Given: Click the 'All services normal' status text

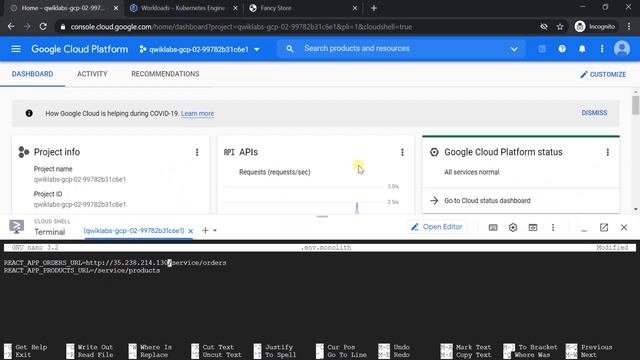Looking at the screenshot, I should pos(471,172).
